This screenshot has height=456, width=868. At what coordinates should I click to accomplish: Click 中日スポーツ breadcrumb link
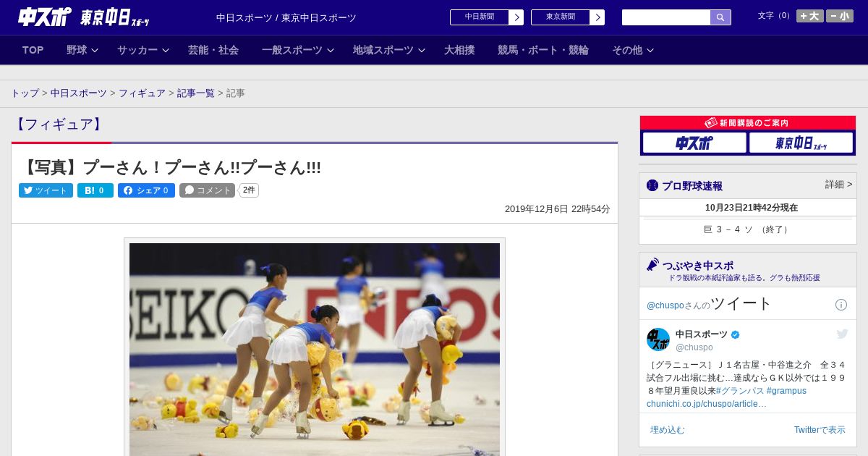pos(79,93)
